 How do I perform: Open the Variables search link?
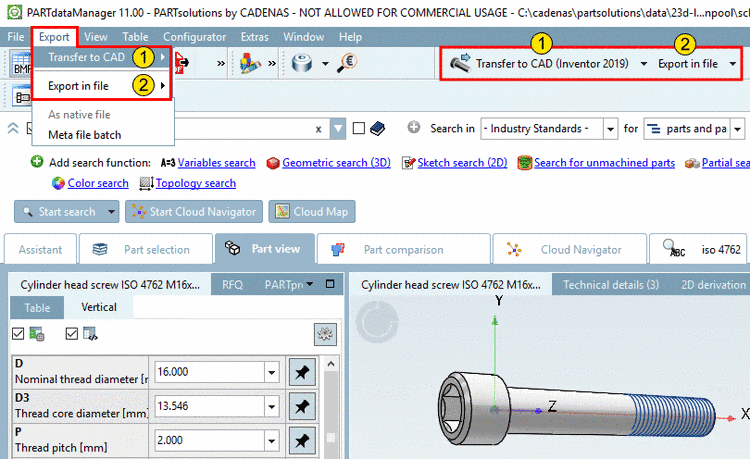pyautogui.click(x=216, y=163)
